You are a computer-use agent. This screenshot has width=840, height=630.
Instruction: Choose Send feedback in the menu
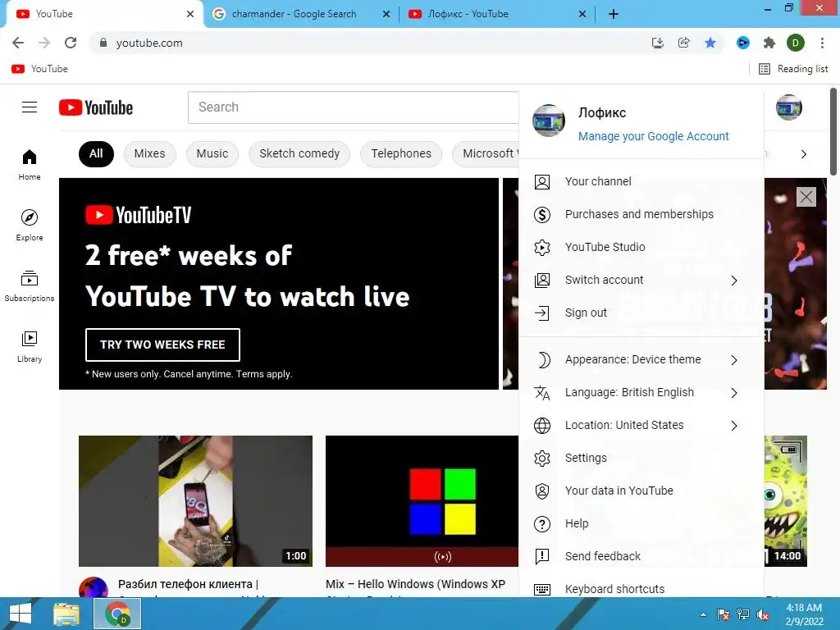click(x=641, y=556)
